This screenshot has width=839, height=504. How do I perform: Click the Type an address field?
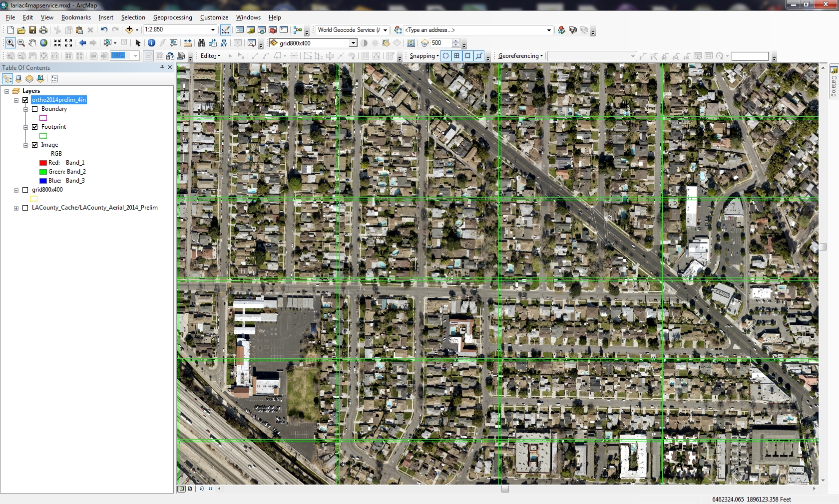(x=474, y=30)
